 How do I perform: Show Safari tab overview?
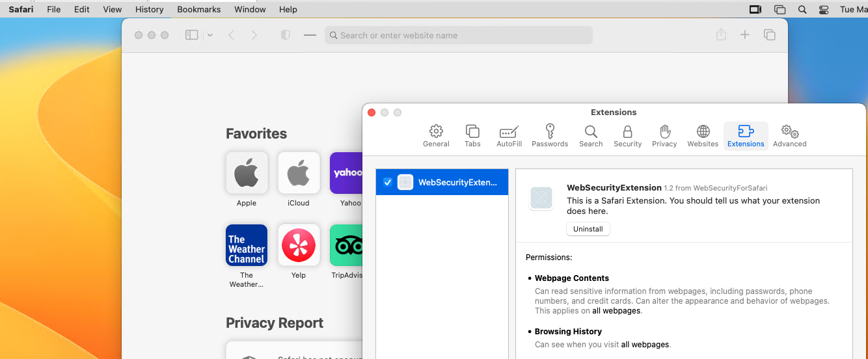click(x=769, y=35)
